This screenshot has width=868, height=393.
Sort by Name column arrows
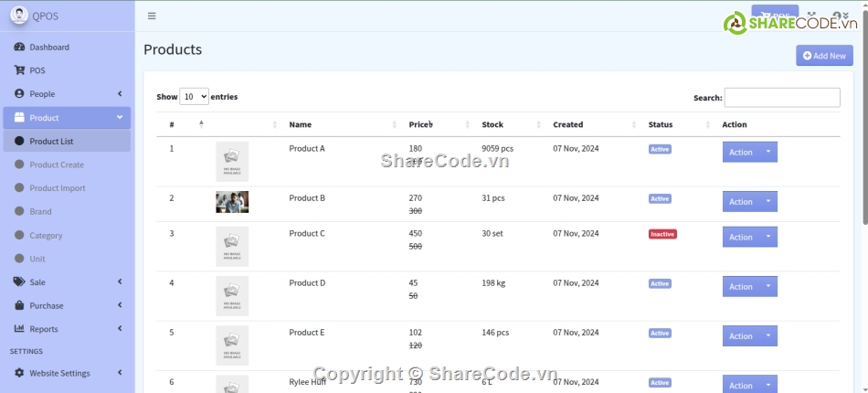395,124
